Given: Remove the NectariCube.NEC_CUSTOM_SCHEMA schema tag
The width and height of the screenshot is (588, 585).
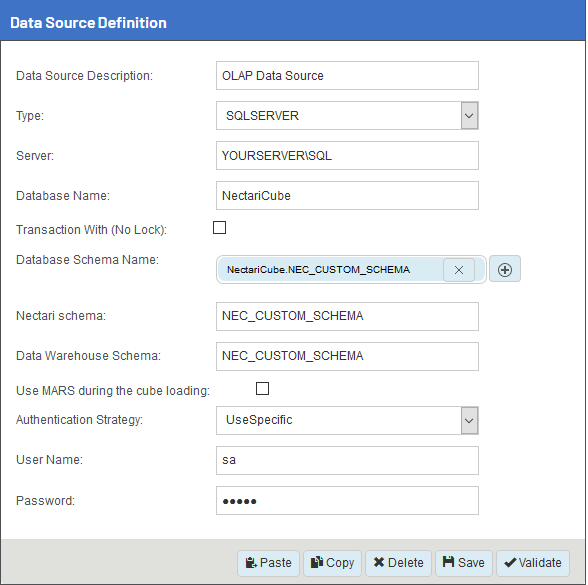Looking at the screenshot, I should 459,270.
